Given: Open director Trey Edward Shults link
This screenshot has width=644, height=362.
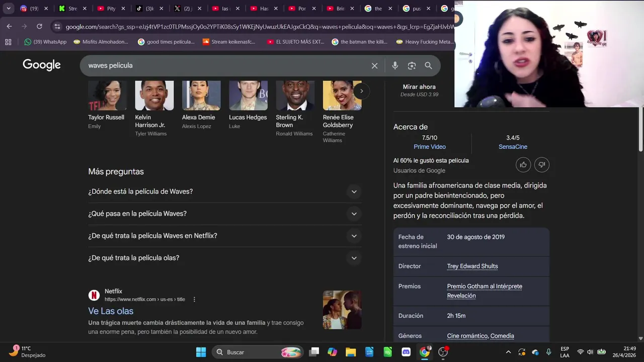Looking at the screenshot, I should click(472, 266).
